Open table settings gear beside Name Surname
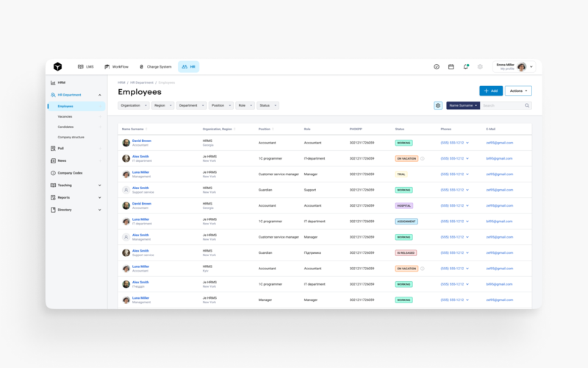Viewport: 588px width, 368px height. 438,105
